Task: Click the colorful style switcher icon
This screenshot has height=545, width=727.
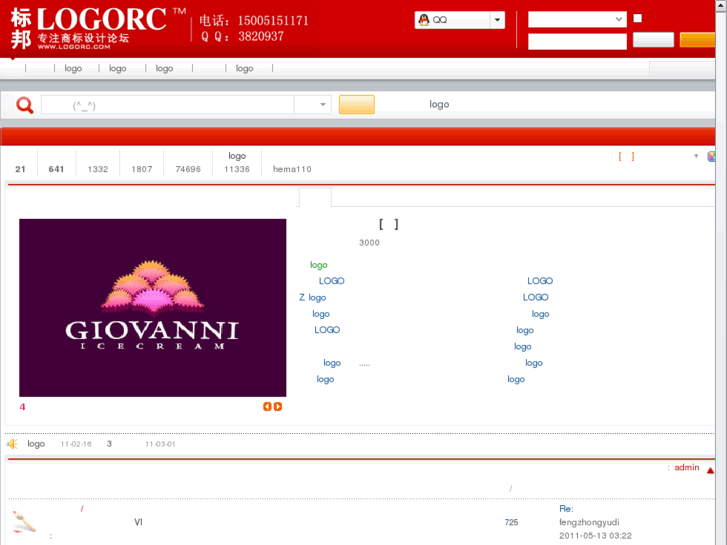Action: [x=711, y=157]
